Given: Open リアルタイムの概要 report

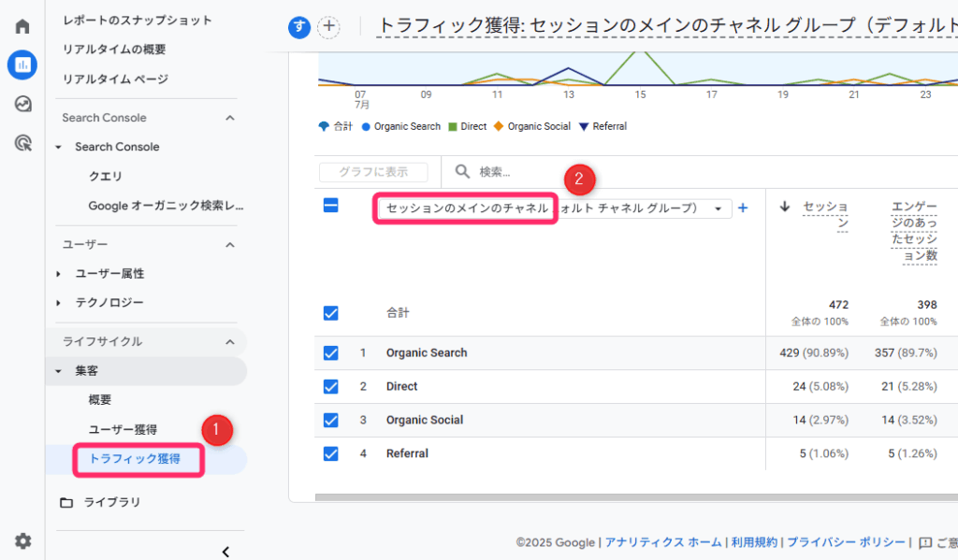Looking at the screenshot, I should [x=114, y=50].
